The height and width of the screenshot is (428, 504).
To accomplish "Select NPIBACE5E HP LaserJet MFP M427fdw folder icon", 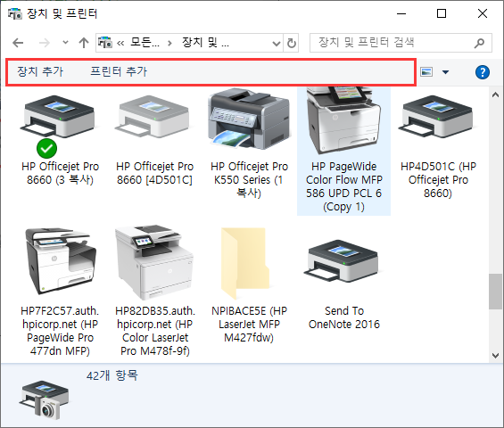I will pyautogui.click(x=245, y=263).
